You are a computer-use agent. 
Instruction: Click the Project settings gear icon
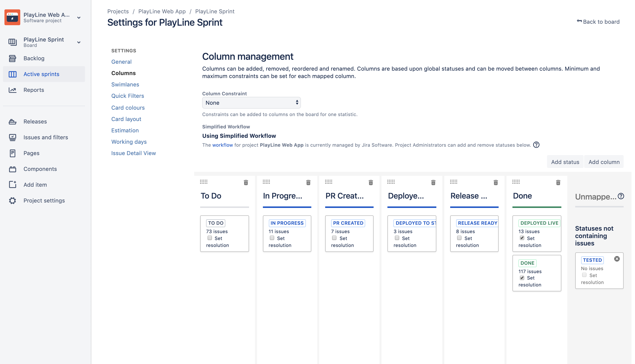(x=13, y=201)
